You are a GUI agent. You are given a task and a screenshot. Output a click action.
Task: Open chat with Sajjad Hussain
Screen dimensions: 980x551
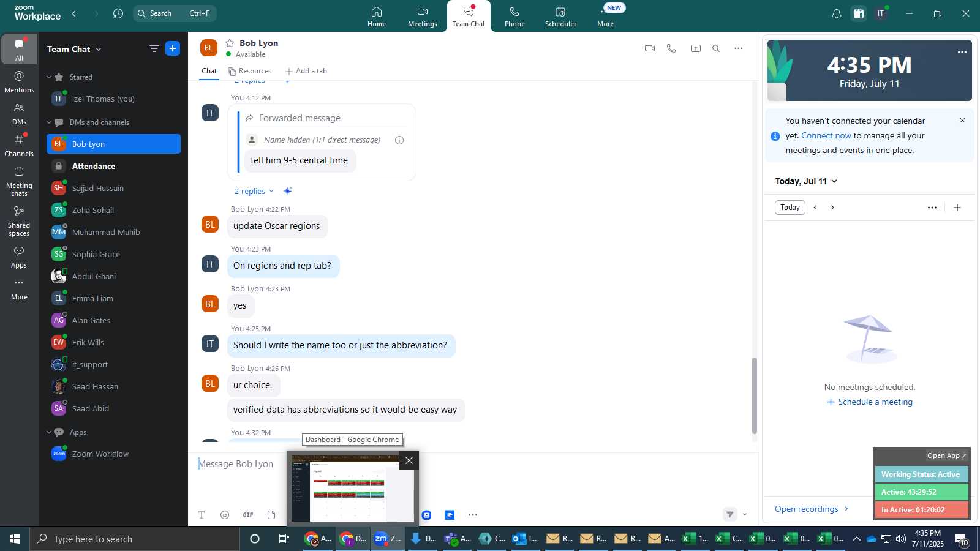click(x=113, y=188)
